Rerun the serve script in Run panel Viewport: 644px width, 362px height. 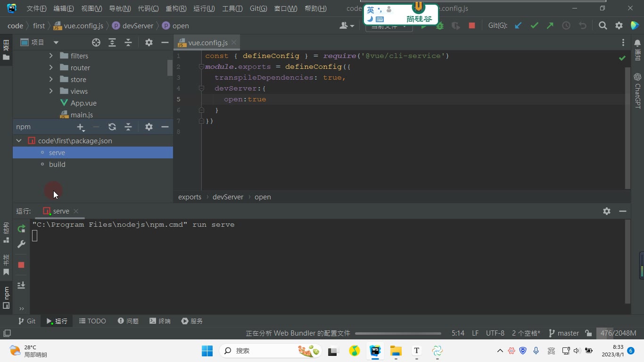pos(21,229)
